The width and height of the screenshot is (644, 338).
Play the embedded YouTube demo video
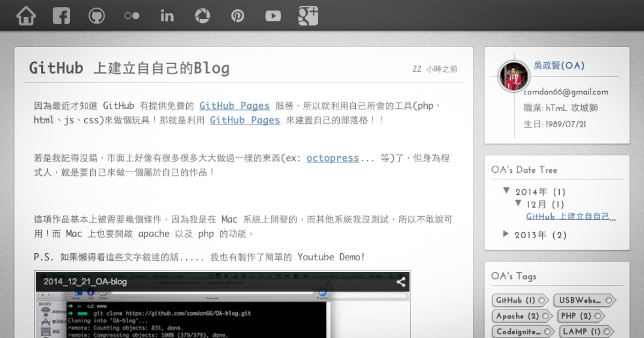[x=222, y=305]
